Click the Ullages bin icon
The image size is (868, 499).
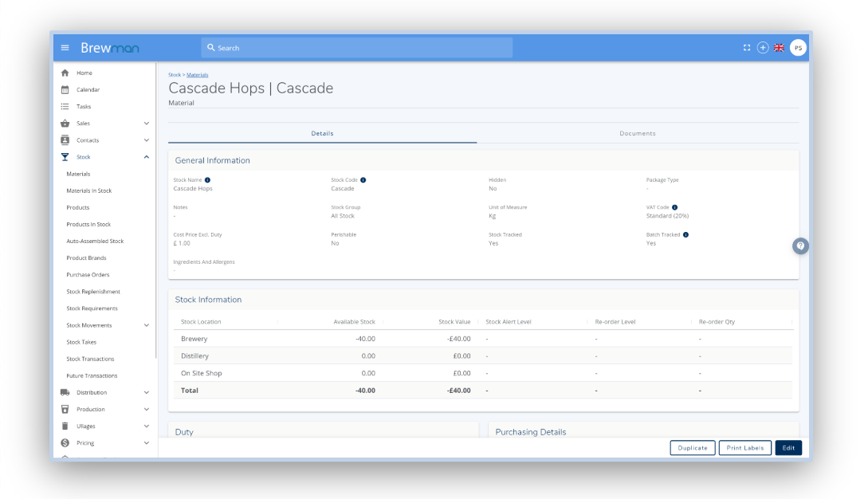[x=65, y=426]
